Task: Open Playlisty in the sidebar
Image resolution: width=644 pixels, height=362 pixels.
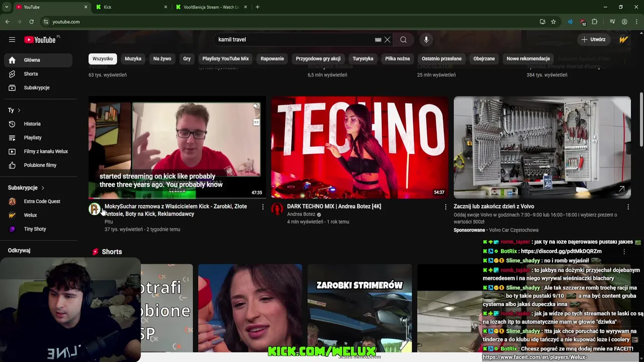Action: tap(38, 137)
